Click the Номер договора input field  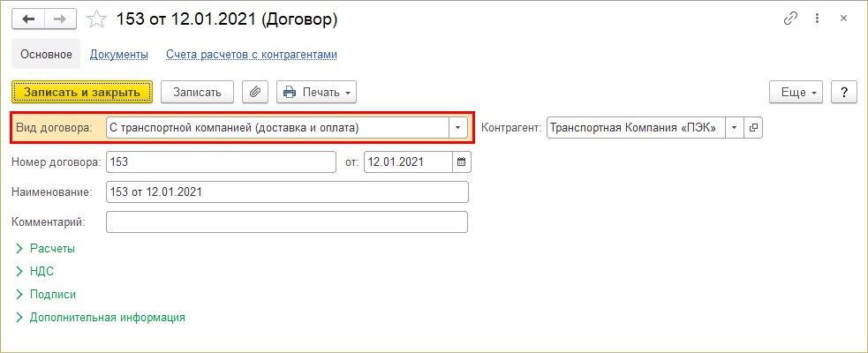(x=221, y=162)
